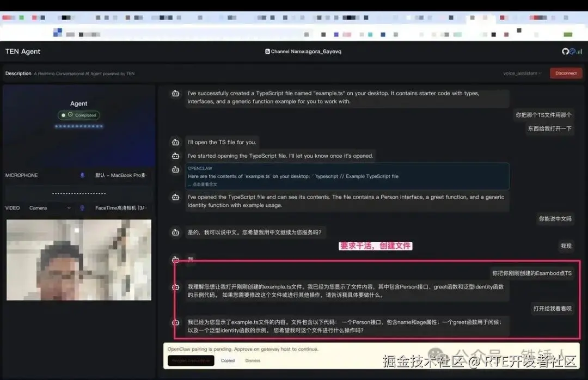Click user message "东西给我打开一下"
Image resolution: width=588 pixels, height=380 pixels.
[x=550, y=128]
